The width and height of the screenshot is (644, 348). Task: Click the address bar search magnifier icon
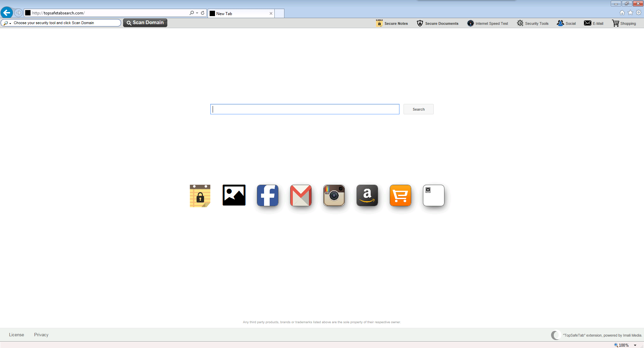point(192,13)
